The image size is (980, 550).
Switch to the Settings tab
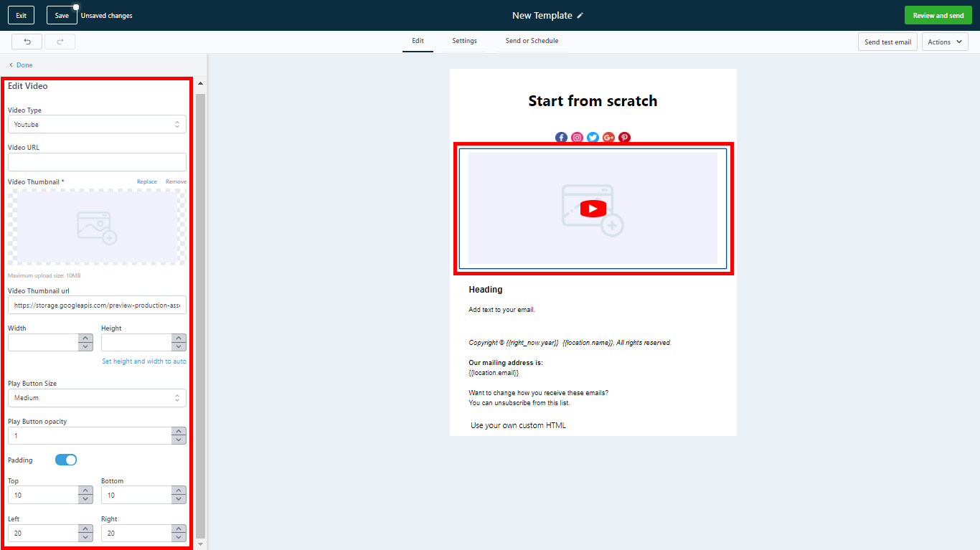[464, 41]
